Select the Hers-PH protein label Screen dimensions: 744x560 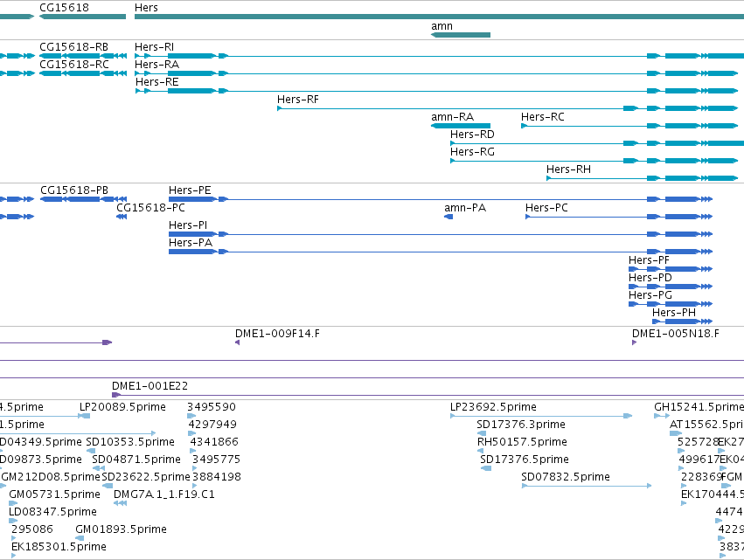pos(674,314)
